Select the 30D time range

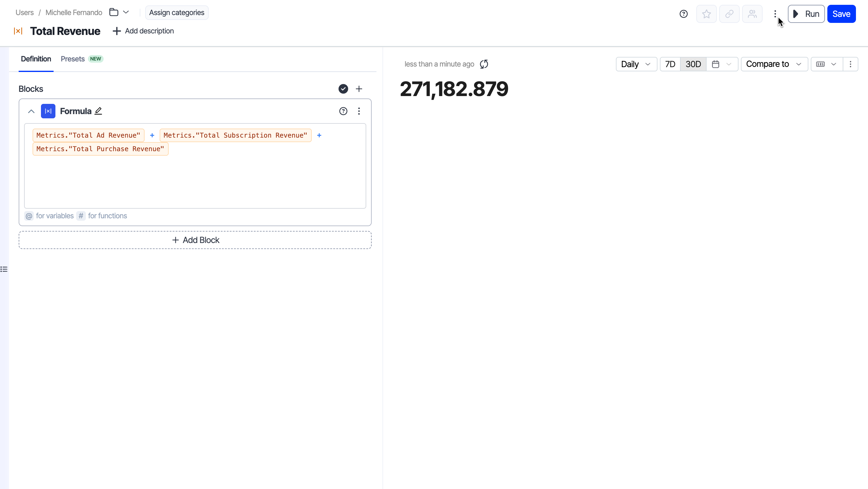coord(693,64)
